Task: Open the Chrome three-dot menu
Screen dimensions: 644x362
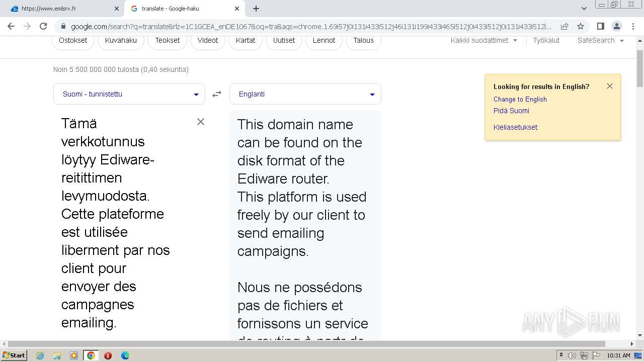Action: click(633, 26)
